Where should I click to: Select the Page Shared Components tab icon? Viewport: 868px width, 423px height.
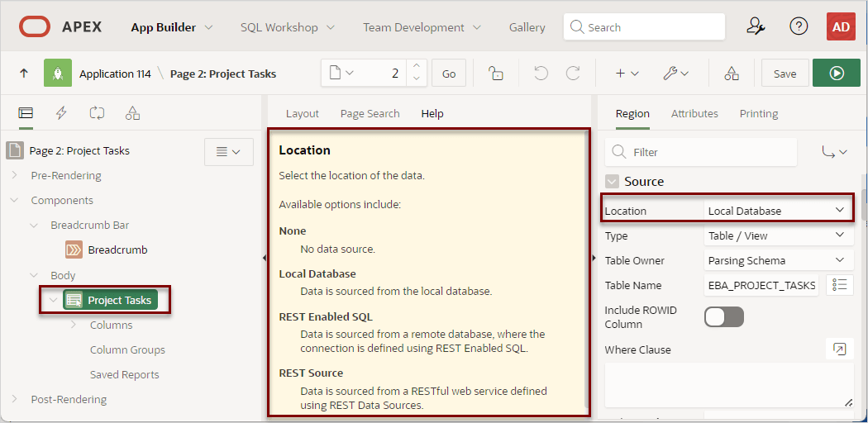point(132,113)
